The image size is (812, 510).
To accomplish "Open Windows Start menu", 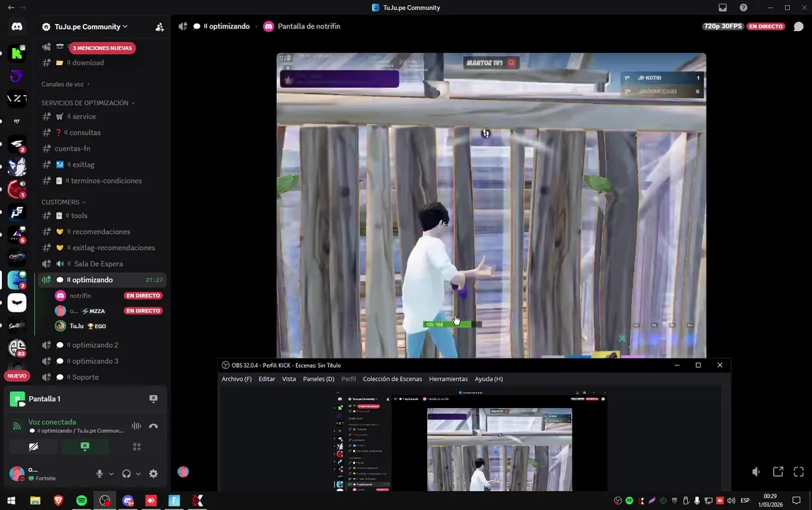I will [x=11, y=501].
